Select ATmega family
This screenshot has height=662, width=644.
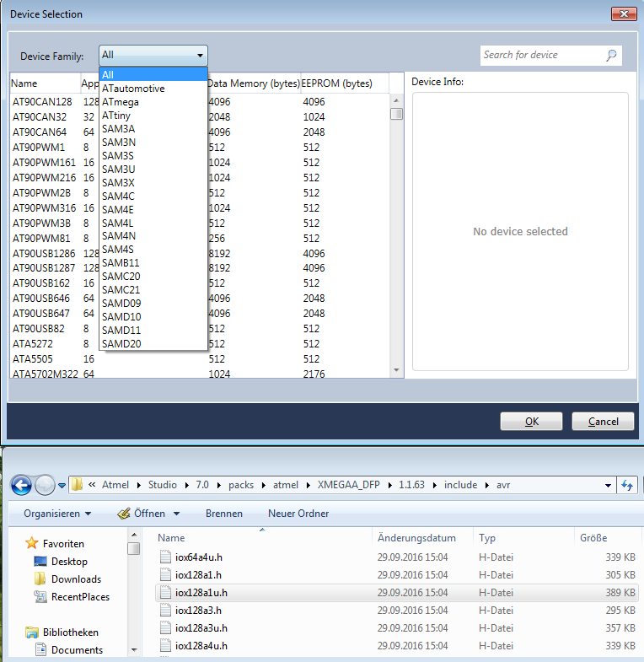click(x=153, y=102)
